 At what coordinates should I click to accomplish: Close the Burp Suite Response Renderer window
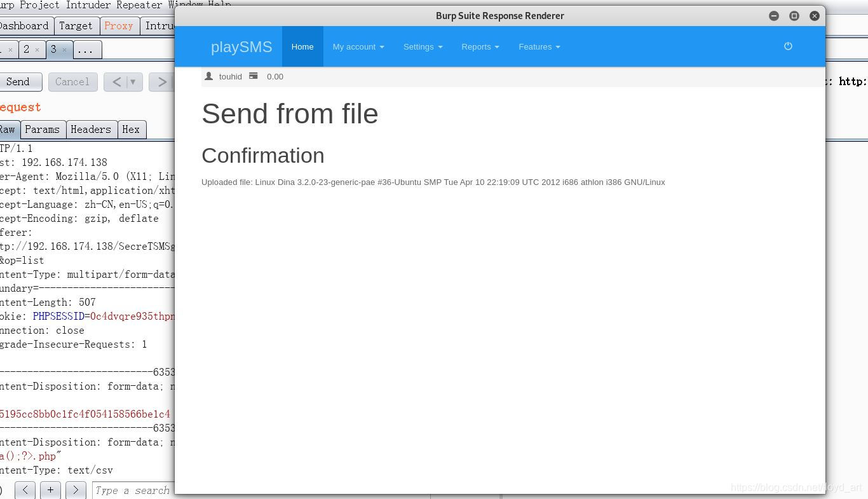click(815, 16)
